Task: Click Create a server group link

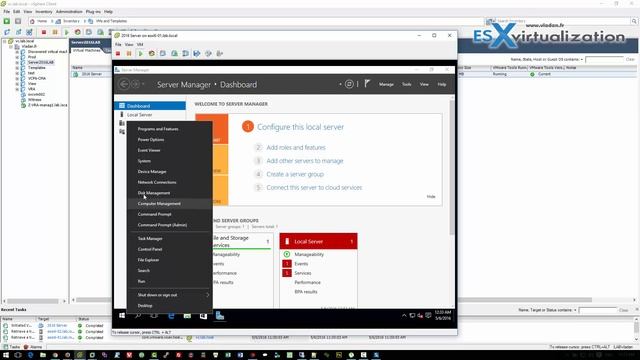Action: 295,174
